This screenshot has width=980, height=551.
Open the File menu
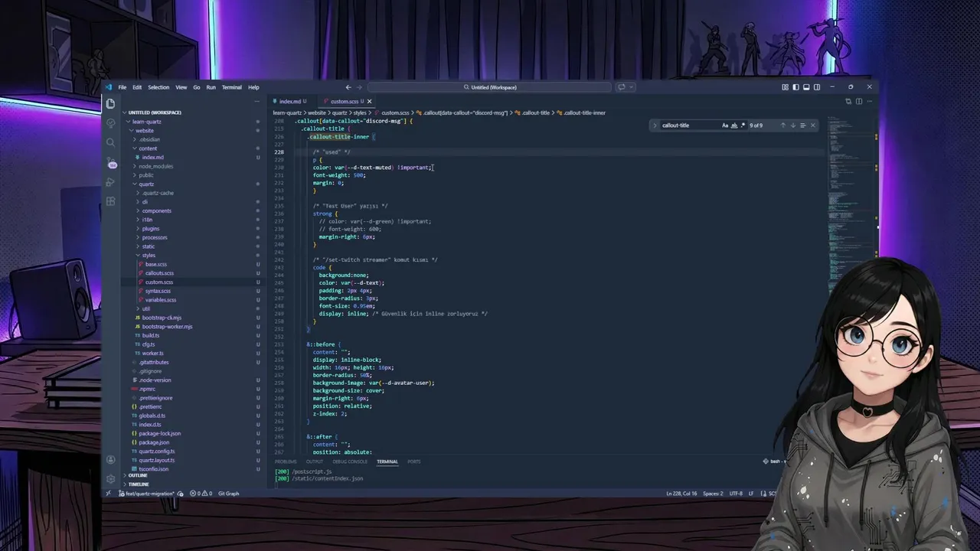tap(122, 87)
